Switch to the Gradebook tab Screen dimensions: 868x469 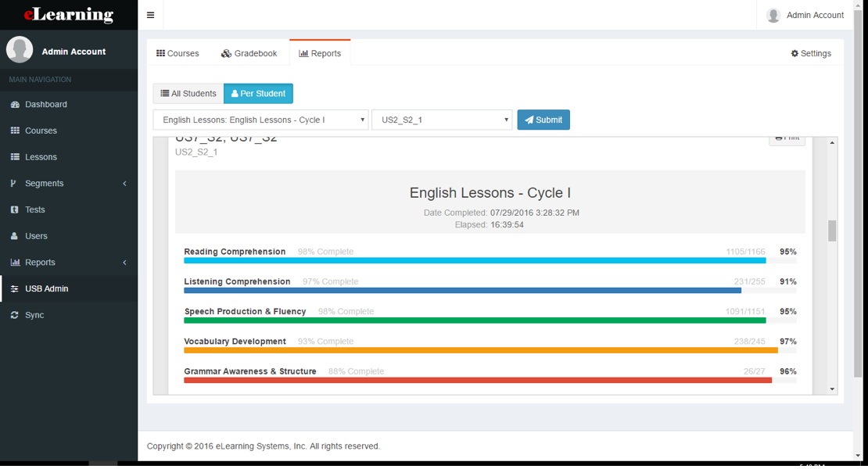249,52
